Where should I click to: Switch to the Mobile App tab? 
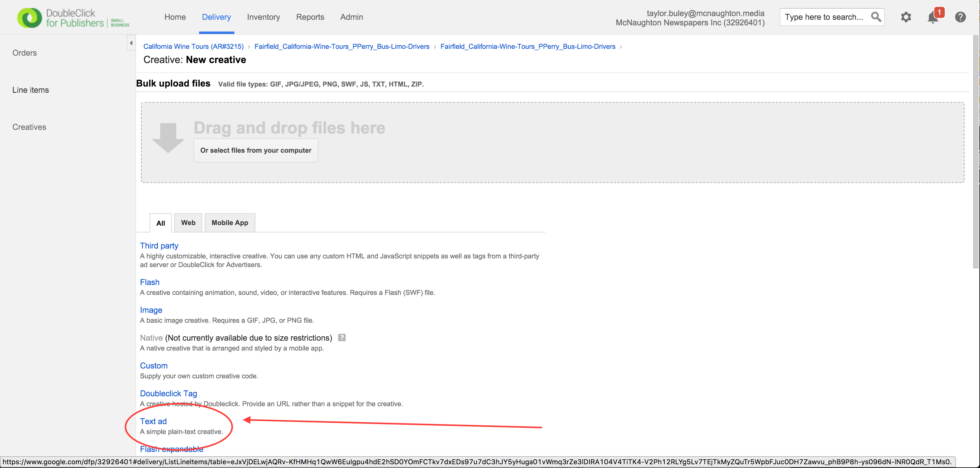click(x=229, y=223)
